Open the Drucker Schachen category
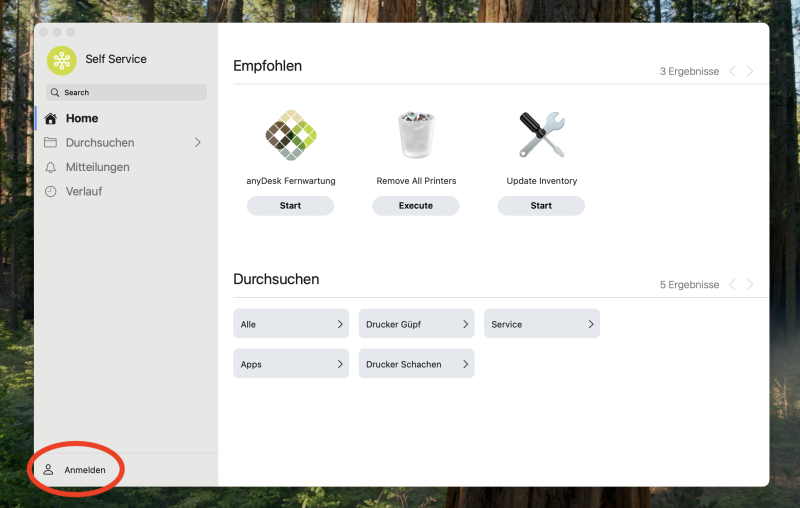Image resolution: width=800 pixels, height=508 pixels. click(x=416, y=364)
